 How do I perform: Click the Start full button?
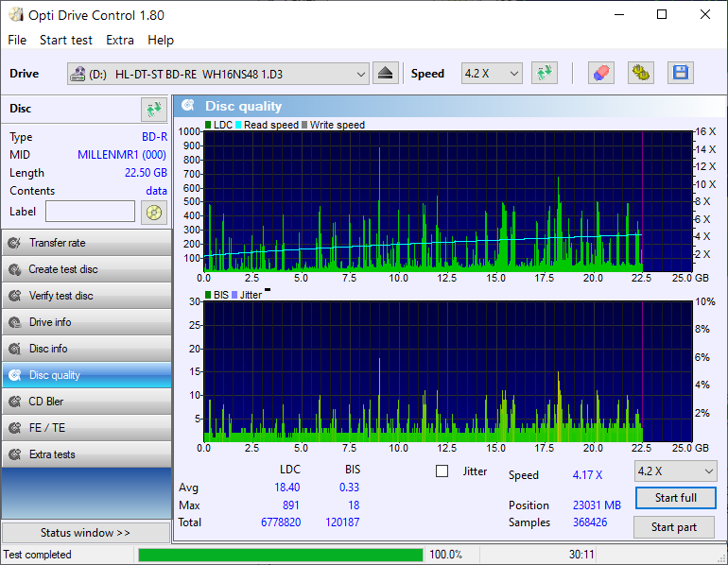(676, 498)
